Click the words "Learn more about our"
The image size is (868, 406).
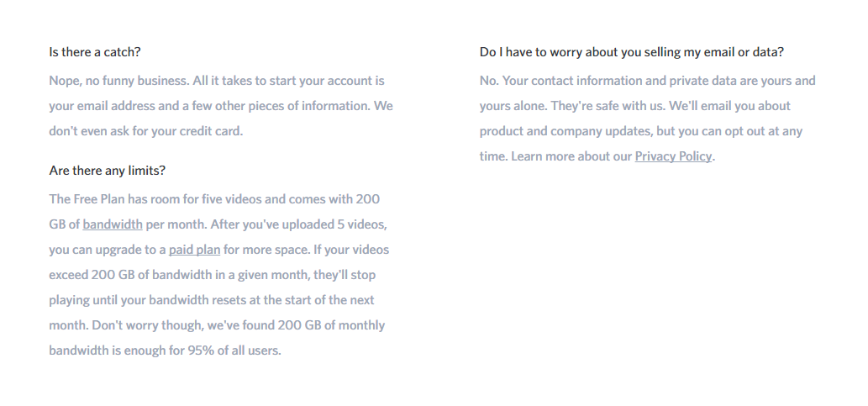[x=571, y=156]
